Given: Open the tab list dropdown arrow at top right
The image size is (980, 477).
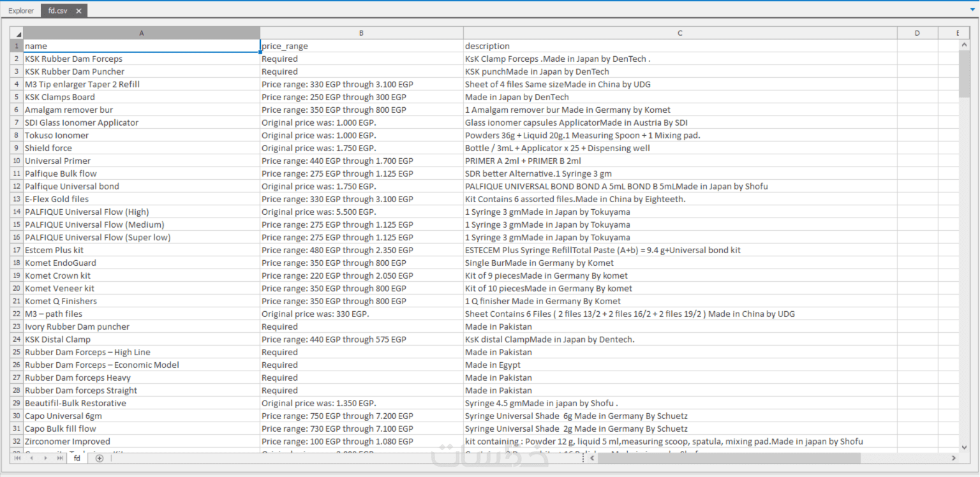Looking at the screenshot, I should coord(972,11).
